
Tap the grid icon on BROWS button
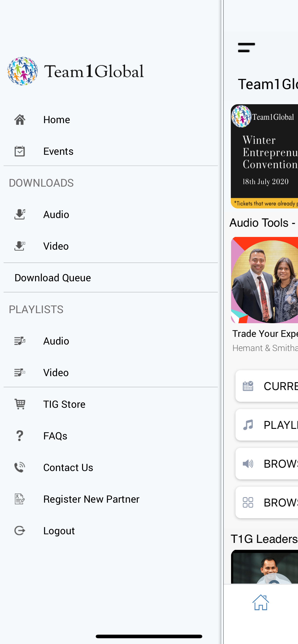pos(248,502)
